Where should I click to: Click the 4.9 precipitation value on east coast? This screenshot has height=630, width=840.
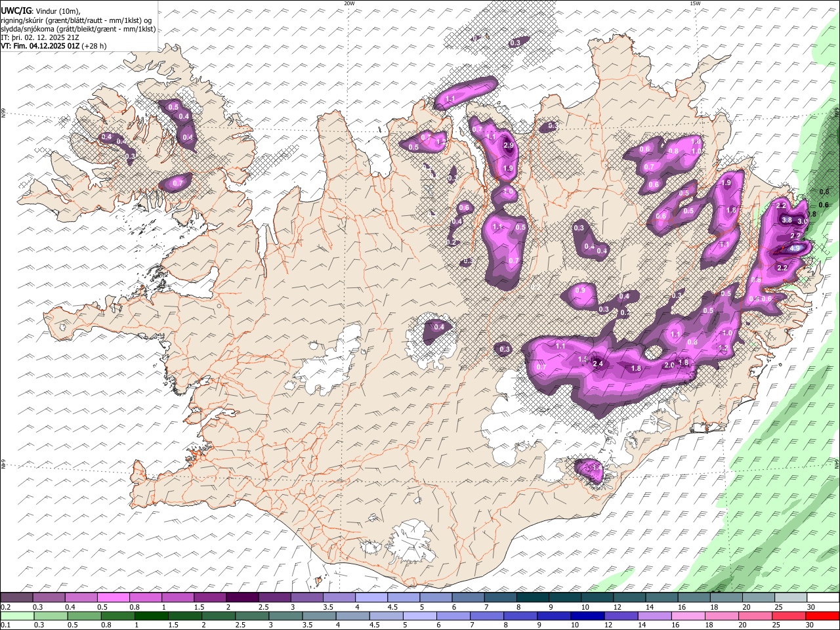pos(795,248)
